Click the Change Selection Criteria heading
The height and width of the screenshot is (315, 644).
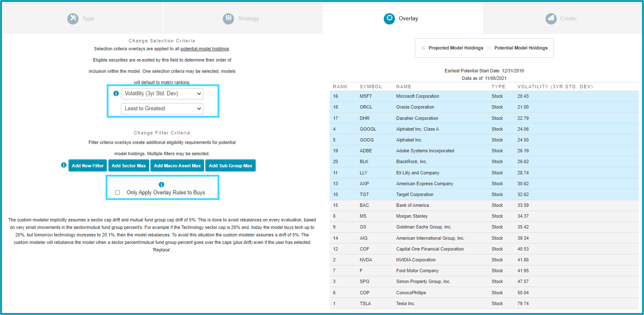click(x=162, y=41)
